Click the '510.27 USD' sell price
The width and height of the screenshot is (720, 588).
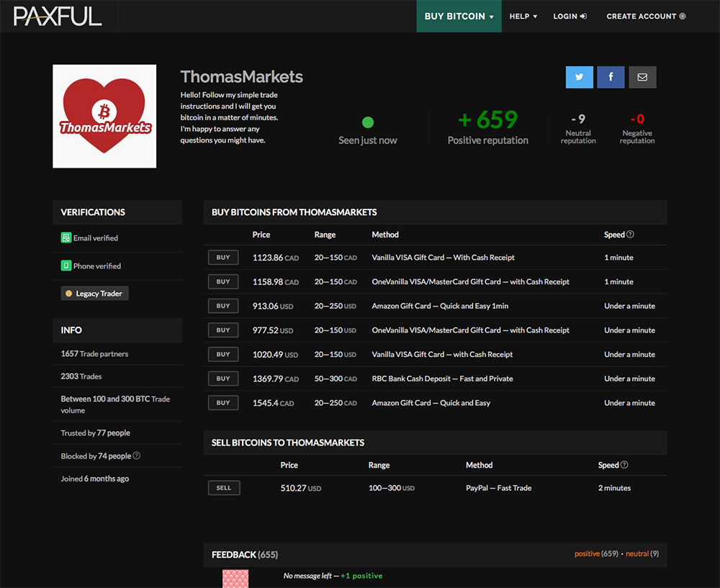301,487
